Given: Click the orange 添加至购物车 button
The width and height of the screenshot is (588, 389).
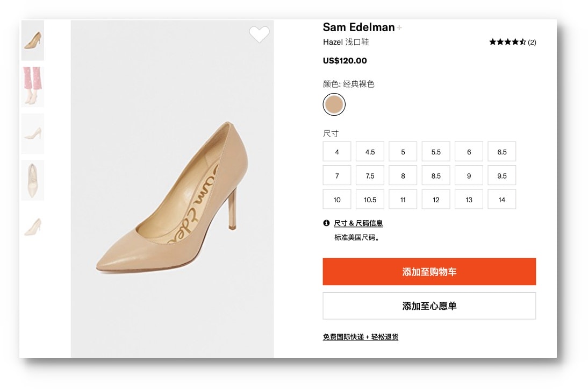Looking at the screenshot, I should pyautogui.click(x=429, y=272).
